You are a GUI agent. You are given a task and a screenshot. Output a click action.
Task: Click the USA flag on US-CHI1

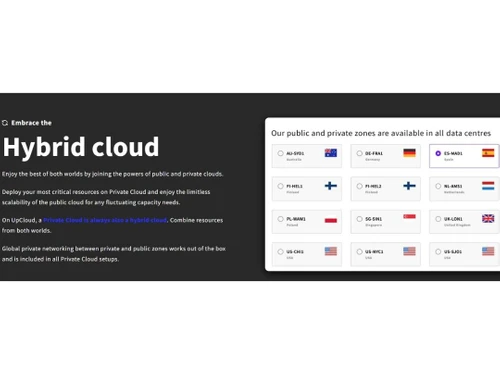pos(331,251)
